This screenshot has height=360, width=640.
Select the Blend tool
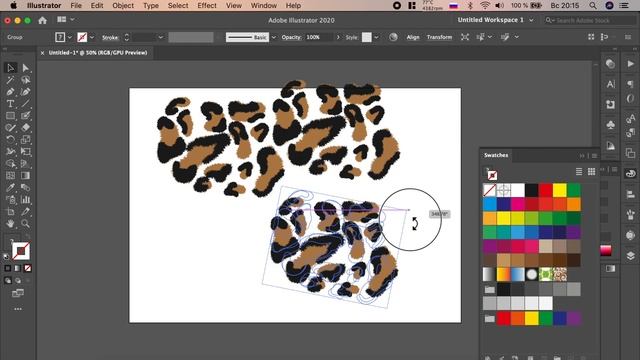25,187
